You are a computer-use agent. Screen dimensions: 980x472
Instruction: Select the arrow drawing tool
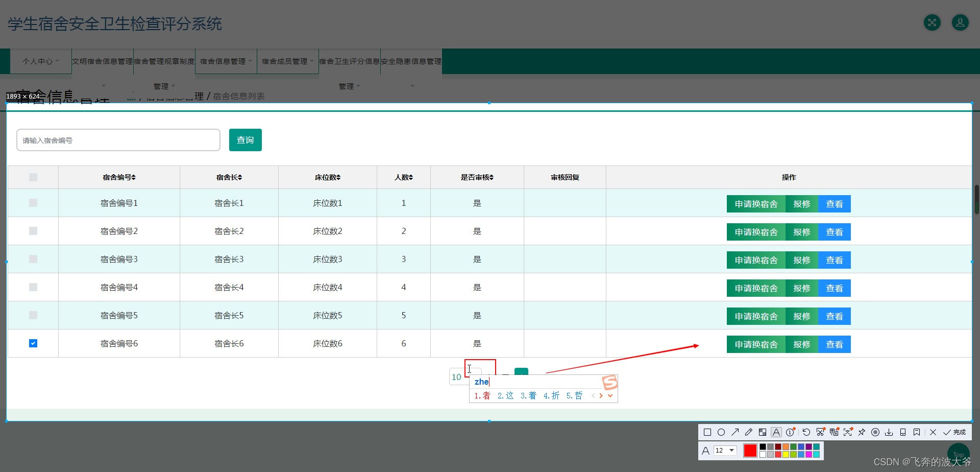click(735, 432)
